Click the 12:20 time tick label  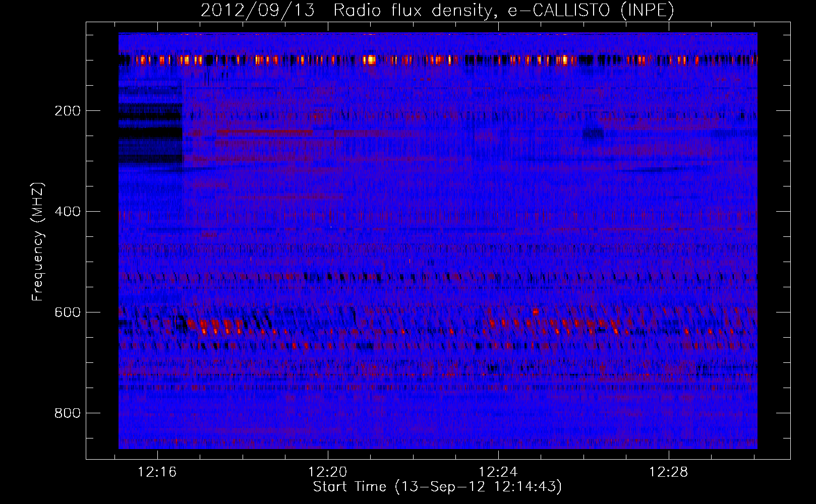click(x=328, y=472)
